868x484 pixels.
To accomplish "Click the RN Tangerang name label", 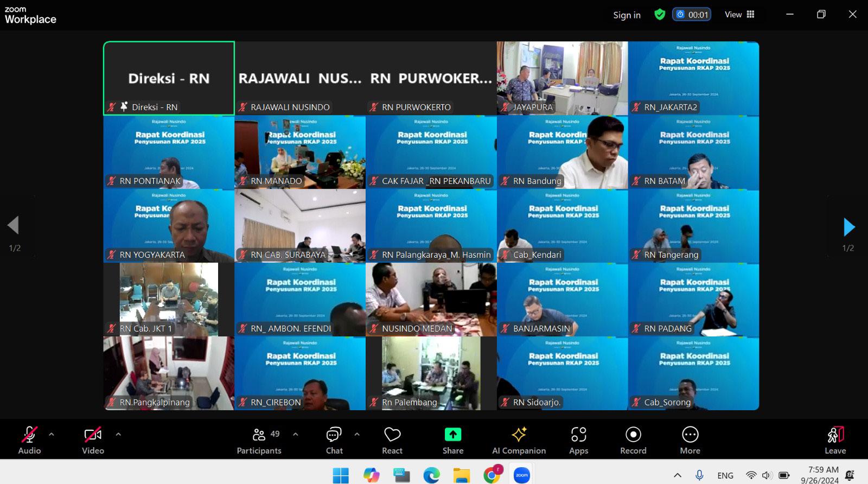I will (671, 255).
